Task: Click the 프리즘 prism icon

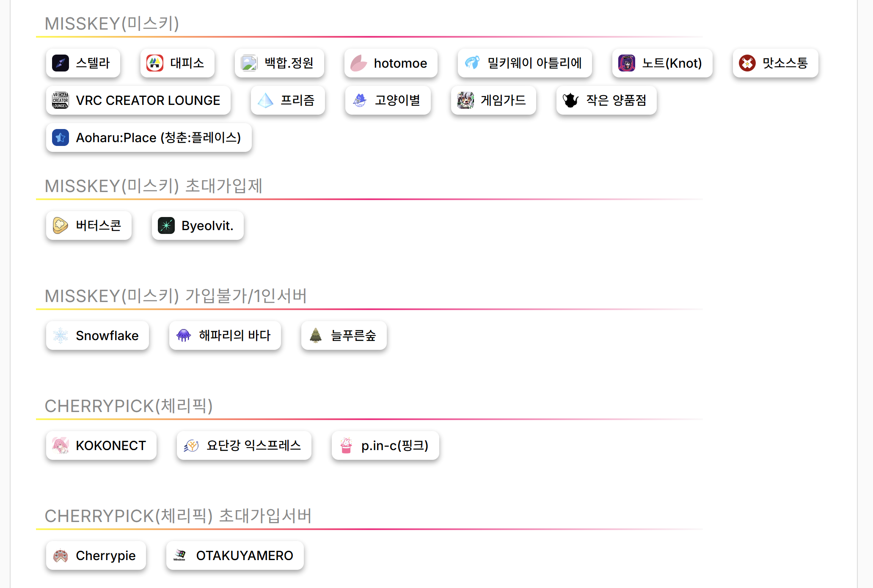Action: pos(265,100)
